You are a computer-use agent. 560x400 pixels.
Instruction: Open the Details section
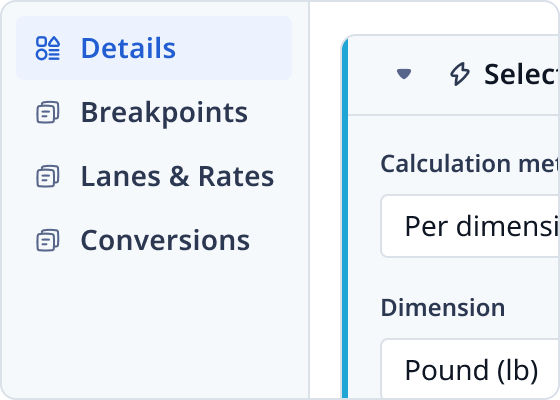pyautogui.click(x=128, y=48)
